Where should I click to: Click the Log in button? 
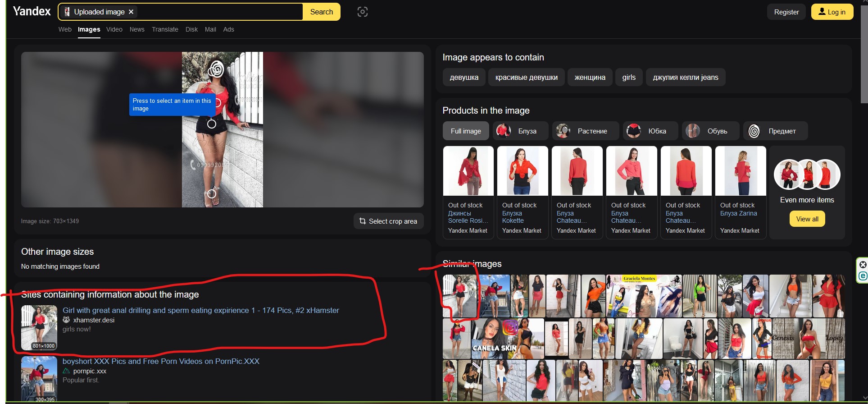(x=832, y=12)
